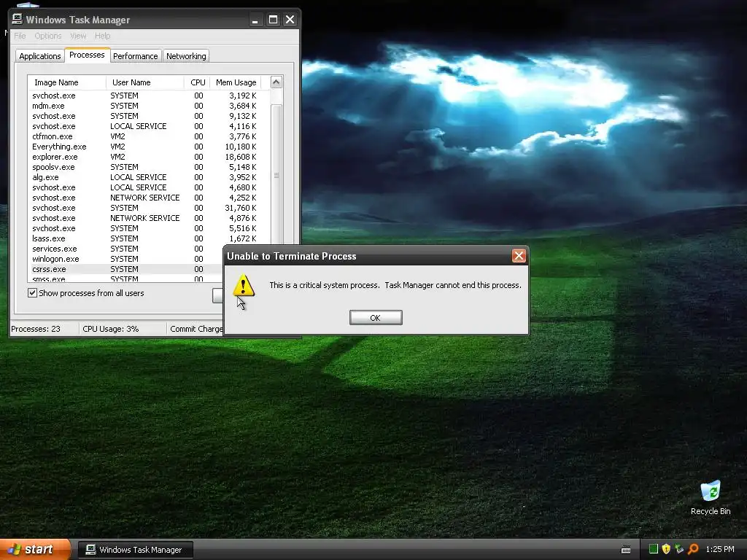Select the winlogon.exe process
Viewport: 747px width, 560px height.
(x=126, y=259)
